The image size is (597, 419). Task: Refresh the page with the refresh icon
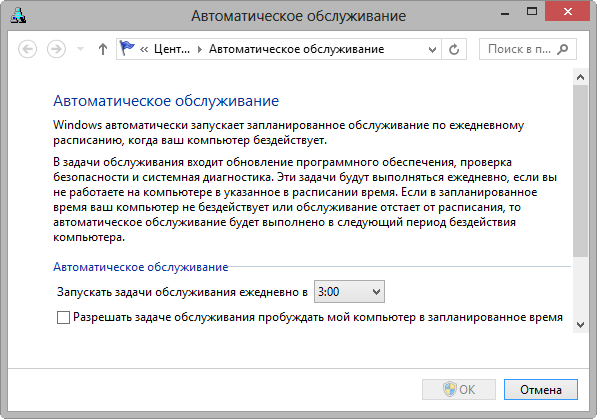coord(454,49)
